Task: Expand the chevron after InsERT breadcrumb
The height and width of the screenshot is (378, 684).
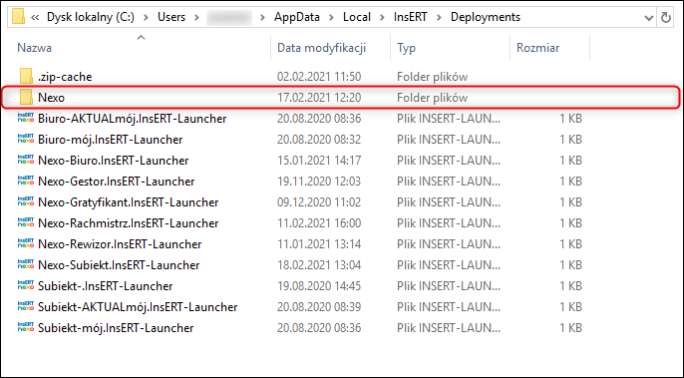Action: [x=439, y=17]
